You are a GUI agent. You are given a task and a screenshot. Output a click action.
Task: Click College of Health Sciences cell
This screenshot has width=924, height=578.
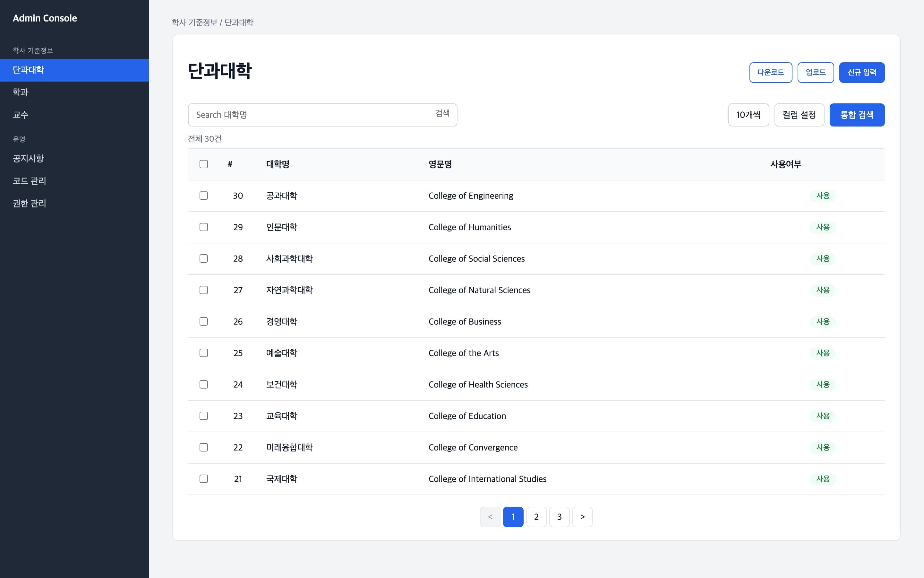(478, 384)
